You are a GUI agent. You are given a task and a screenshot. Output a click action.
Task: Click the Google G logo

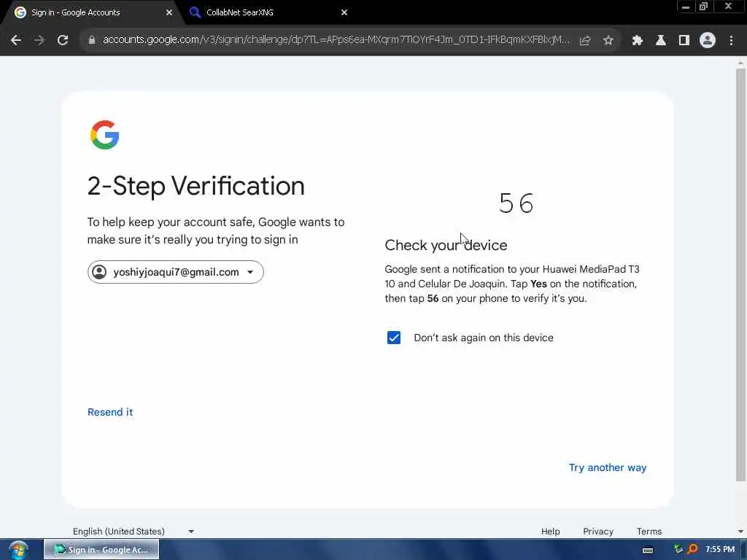click(104, 135)
